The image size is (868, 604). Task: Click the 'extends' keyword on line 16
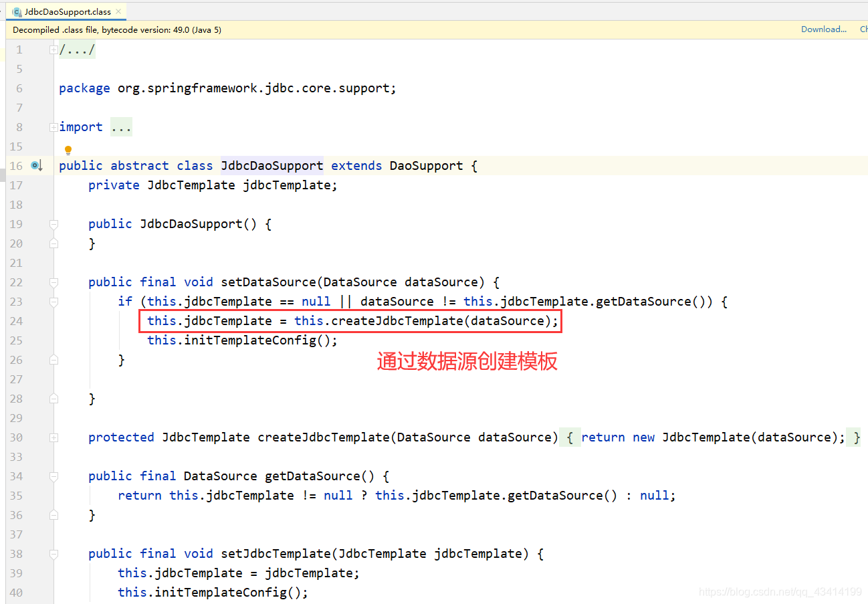(x=357, y=165)
